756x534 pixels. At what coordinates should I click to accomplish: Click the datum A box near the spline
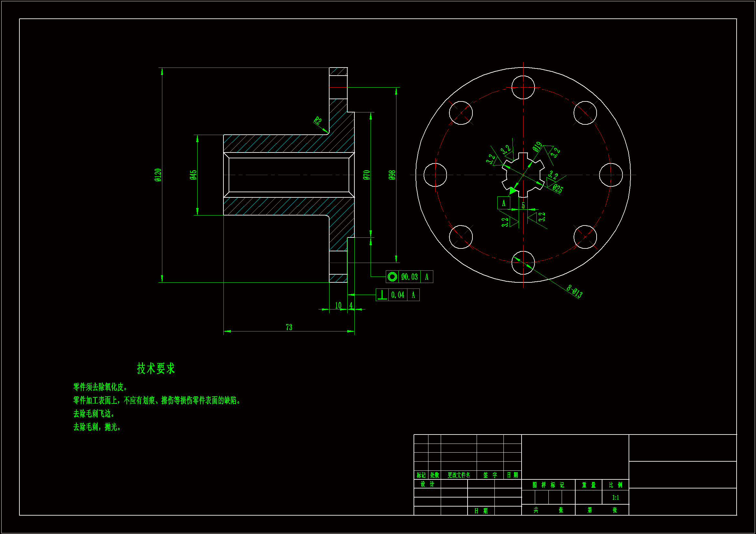point(503,203)
